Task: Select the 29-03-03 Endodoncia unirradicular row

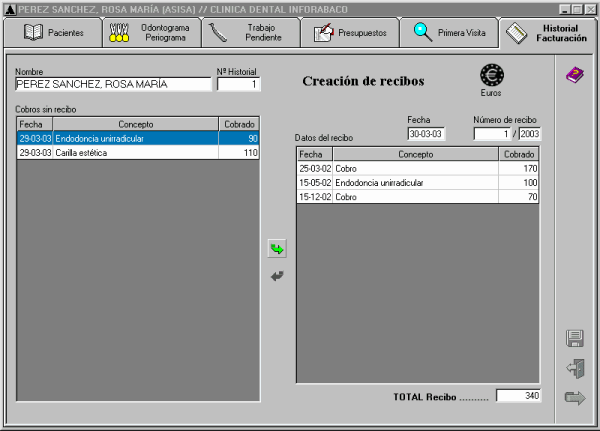Action: [x=138, y=139]
